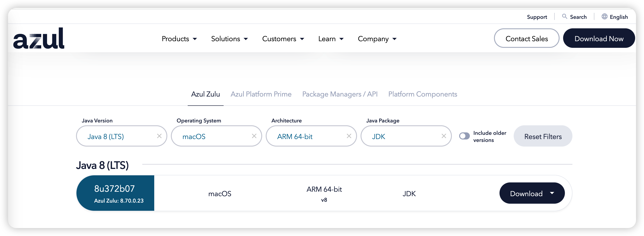Remove the macOS operating system filter
644x236 pixels.
point(254,136)
